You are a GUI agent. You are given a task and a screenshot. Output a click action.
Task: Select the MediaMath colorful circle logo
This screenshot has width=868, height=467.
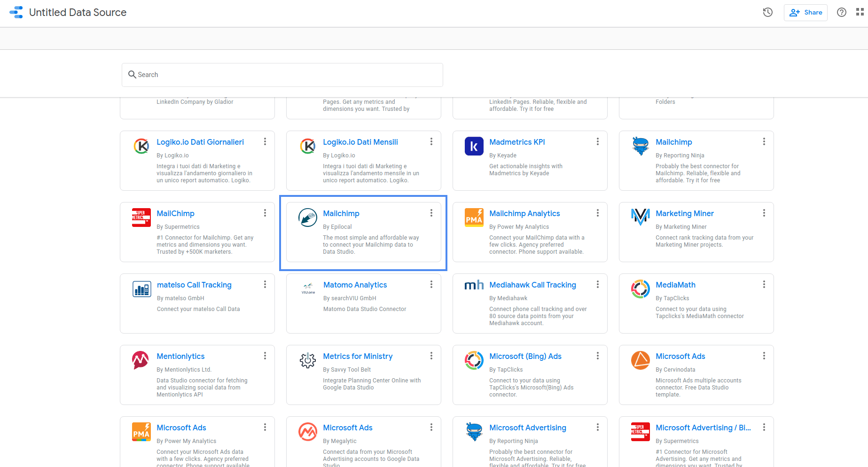point(640,289)
